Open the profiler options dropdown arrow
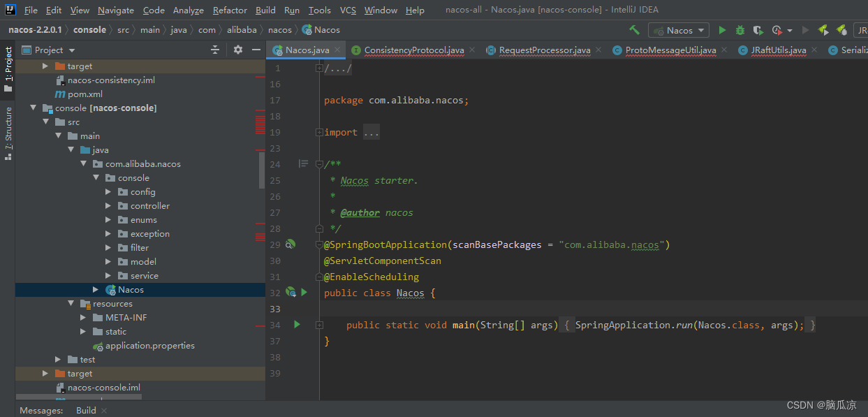The height and width of the screenshot is (417, 868). tap(790, 30)
